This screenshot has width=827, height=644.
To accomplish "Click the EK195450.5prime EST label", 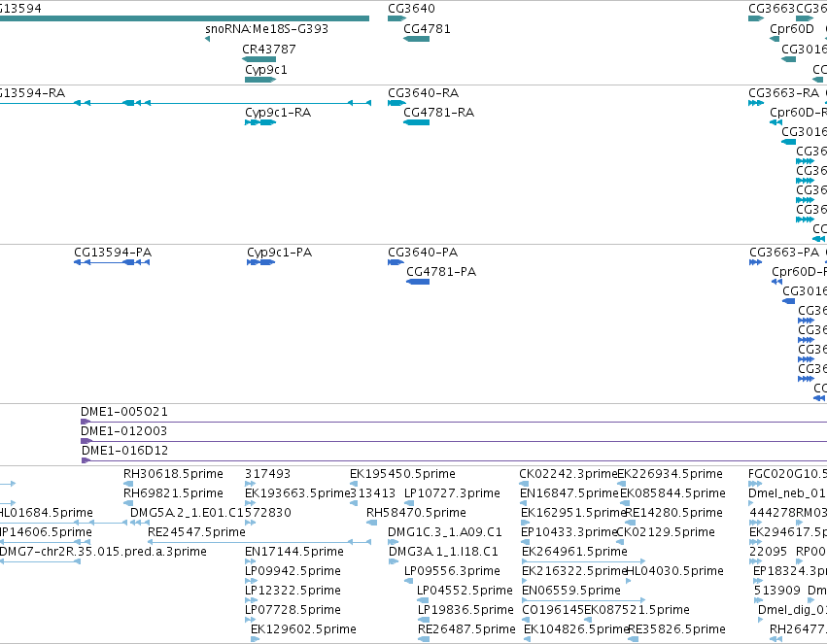I will 402,474.
